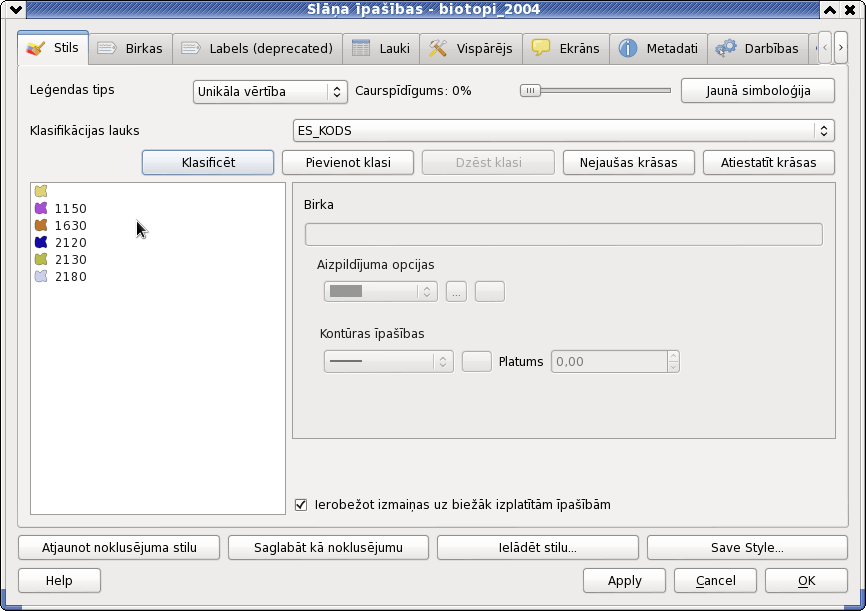
Task: Click the Labels (deprecated) tab icon
Action: pos(191,49)
